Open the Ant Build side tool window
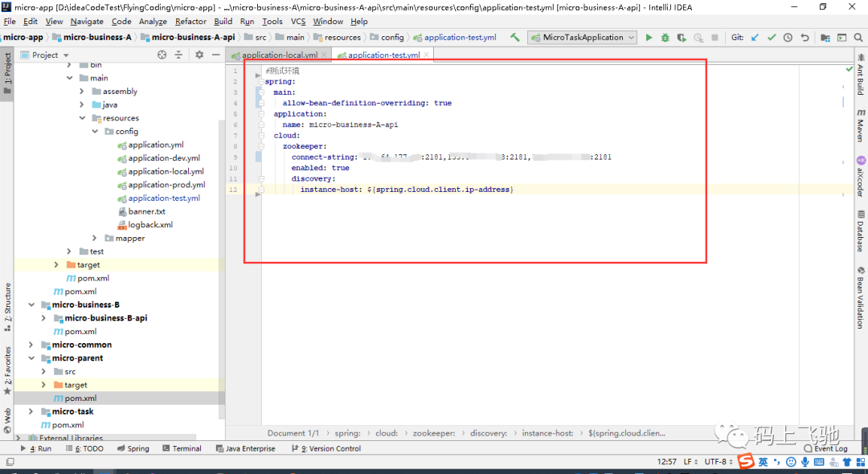The image size is (868, 474). coord(861,75)
